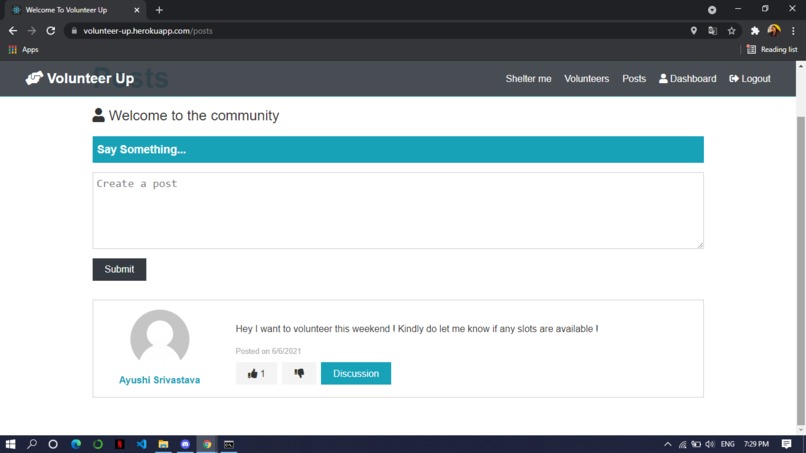
Task: Open the Windows Start menu
Action: pos(10,444)
